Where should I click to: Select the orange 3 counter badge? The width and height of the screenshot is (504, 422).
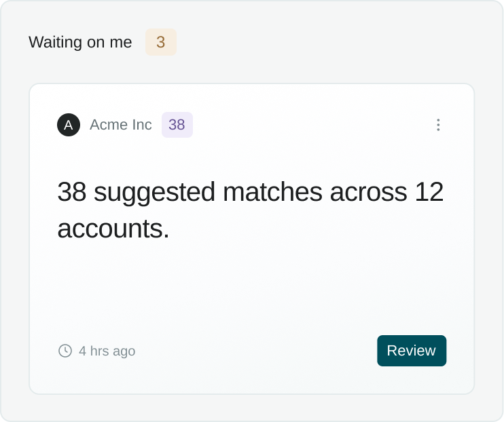click(161, 42)
